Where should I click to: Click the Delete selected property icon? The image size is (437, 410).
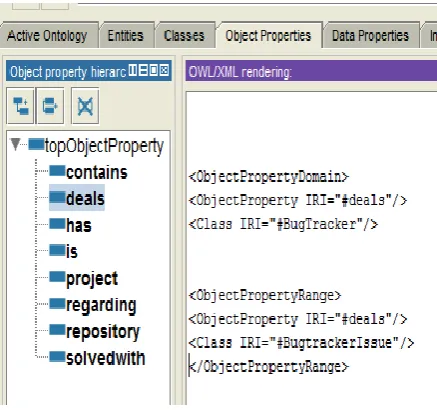point(85,106)
